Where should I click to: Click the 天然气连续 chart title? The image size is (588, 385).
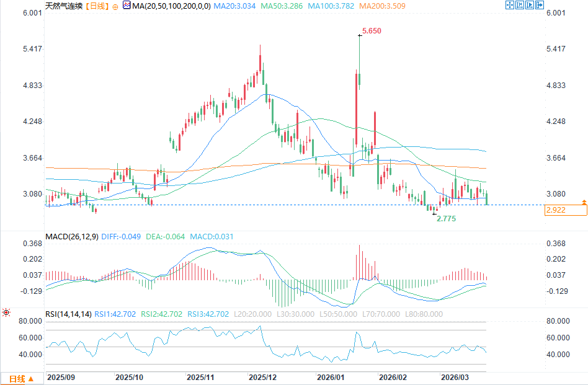(x=64, y=6)
